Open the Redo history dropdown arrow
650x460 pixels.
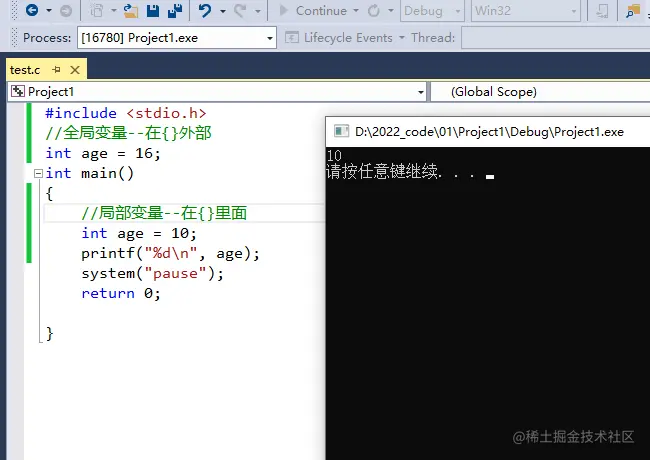[258, 11]
